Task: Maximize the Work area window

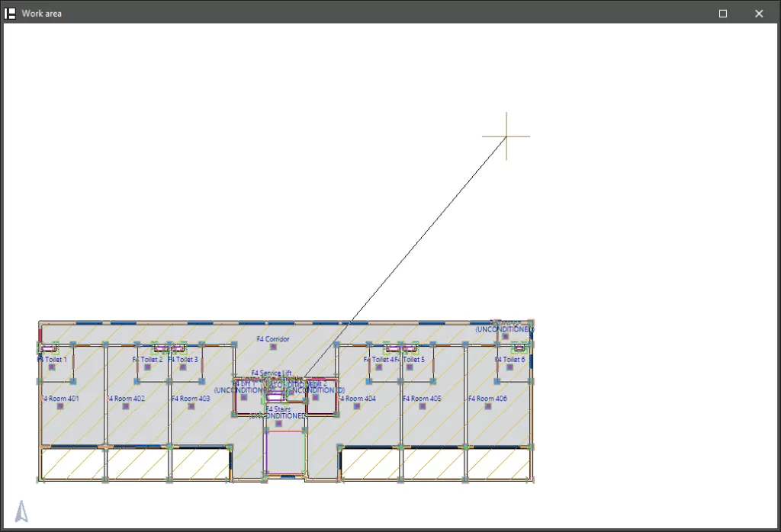Action: pyautogui.click(x=723, y=13)
